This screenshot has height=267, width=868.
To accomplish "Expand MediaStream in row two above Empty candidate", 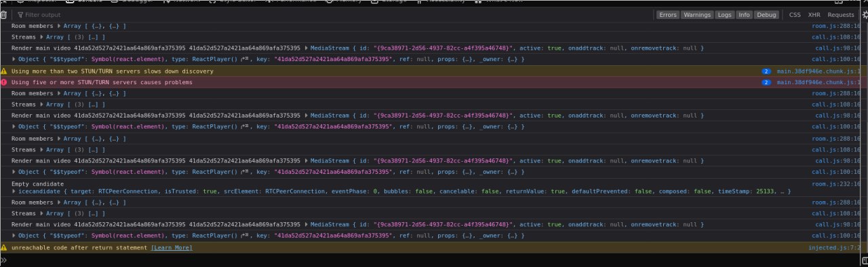I will [307, 161].
